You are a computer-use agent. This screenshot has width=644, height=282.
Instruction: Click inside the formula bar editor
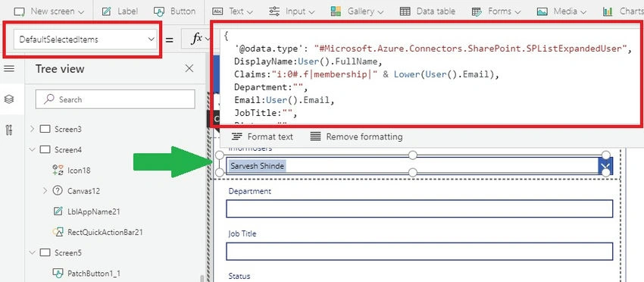pos(429,76)
